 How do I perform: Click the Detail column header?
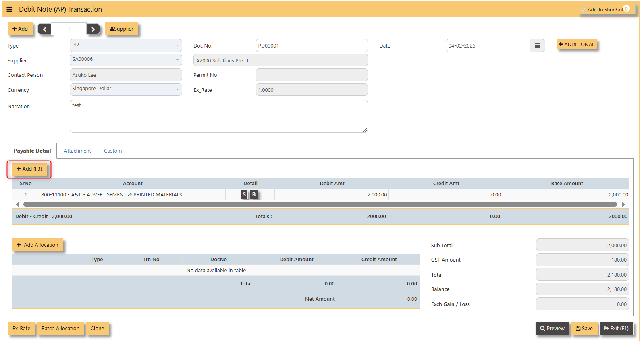pyautogui.click(x=250, y=183)
